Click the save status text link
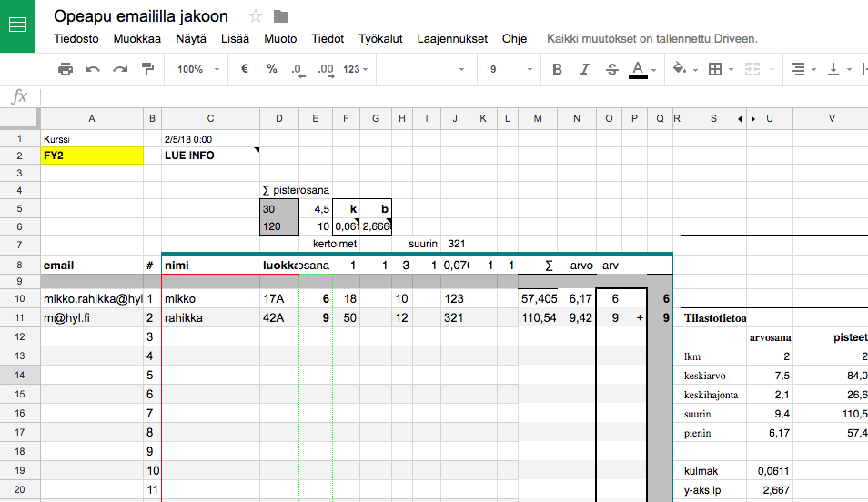The image size is (868, 502). (x=652, y=39)
